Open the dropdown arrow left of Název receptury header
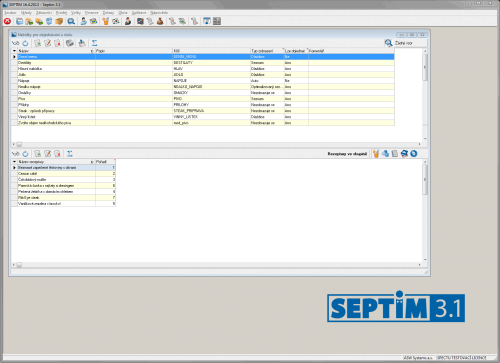This screenshot has width=500, height=363. (14, 162)
